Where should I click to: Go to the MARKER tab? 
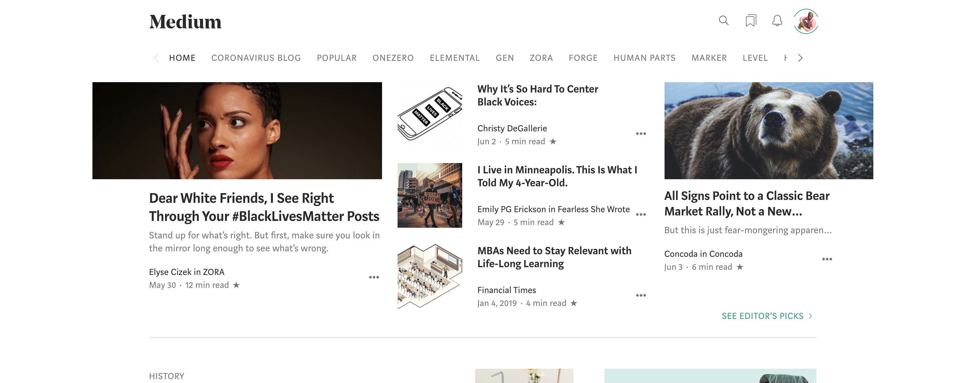click(x=709, y=58)
